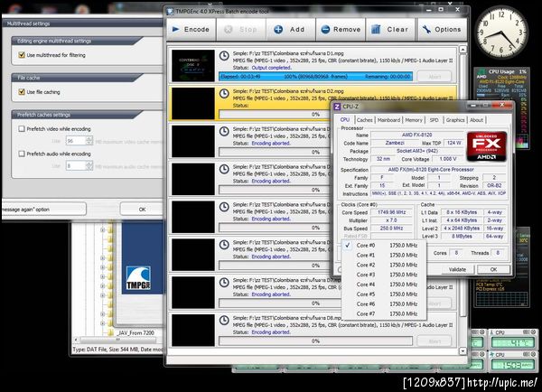Screen dimensions: 542x392
Task: Close CPU-Z with its OK button
Action: [x=493, y=269]
